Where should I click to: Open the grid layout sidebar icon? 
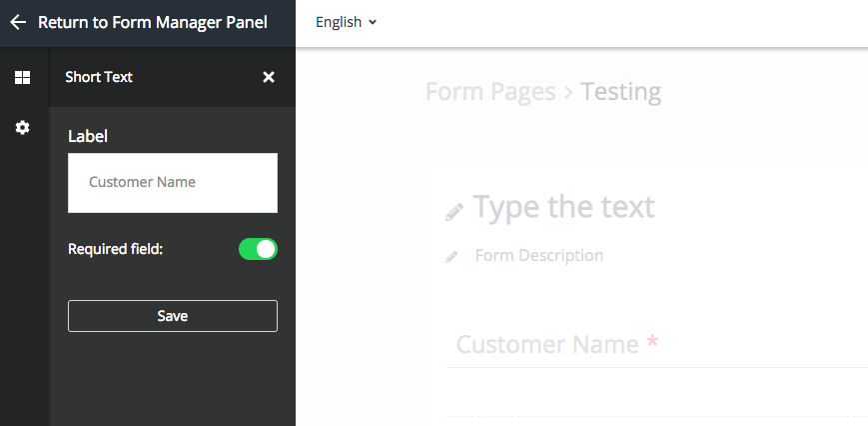click(22, 78)
